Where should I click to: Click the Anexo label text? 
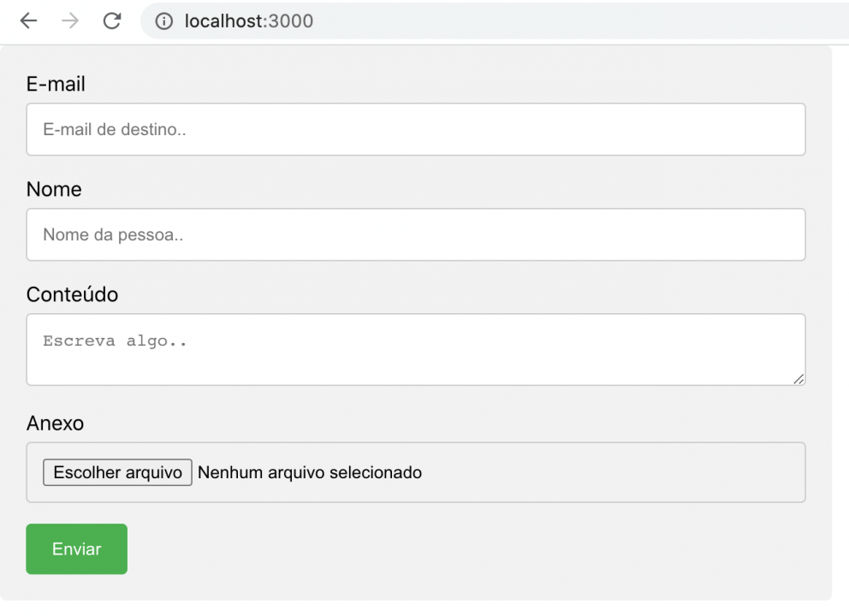[x=55, y=423]
